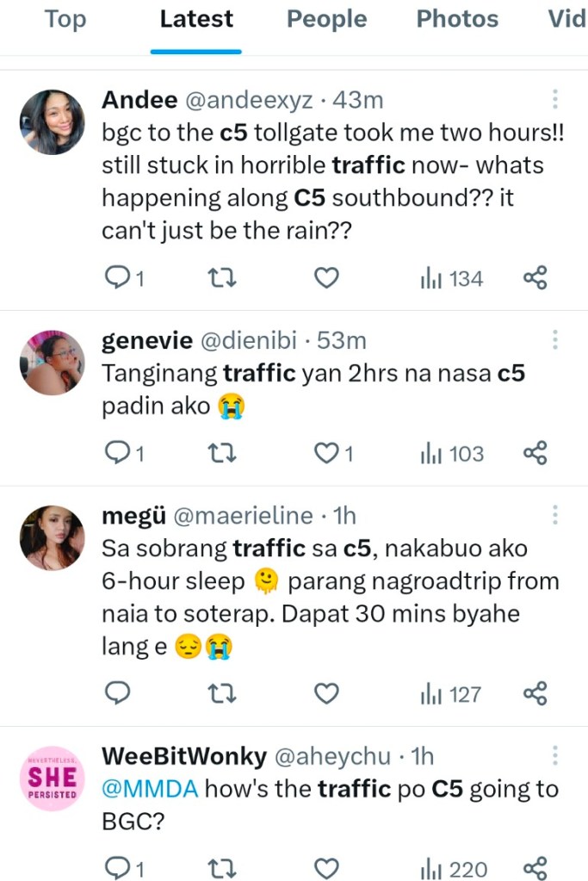Like genevie's tweet
This screenshot has height=881, width=588.
(x=325, y=453)
